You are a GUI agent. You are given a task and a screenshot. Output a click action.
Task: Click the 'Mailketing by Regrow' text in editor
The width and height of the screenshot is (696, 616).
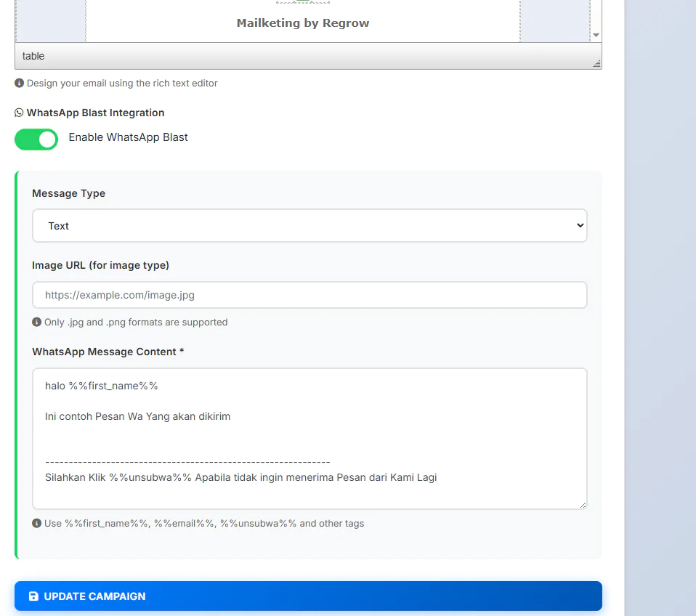303,23
